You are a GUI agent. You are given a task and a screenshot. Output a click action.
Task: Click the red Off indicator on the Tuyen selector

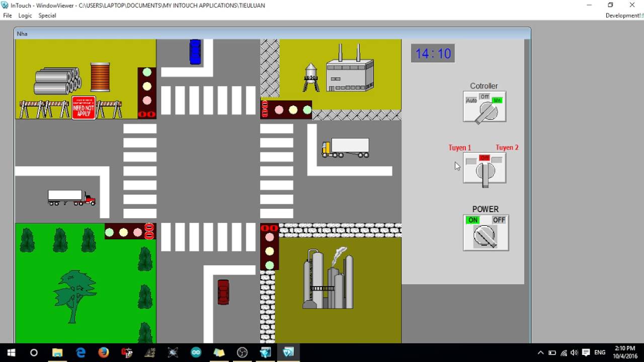click(x=484, y=158)
